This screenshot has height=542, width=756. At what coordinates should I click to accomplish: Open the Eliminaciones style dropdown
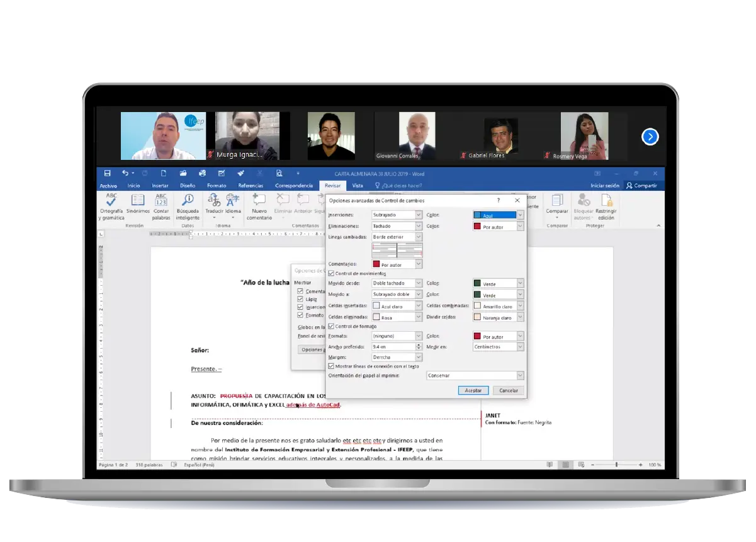397,225
